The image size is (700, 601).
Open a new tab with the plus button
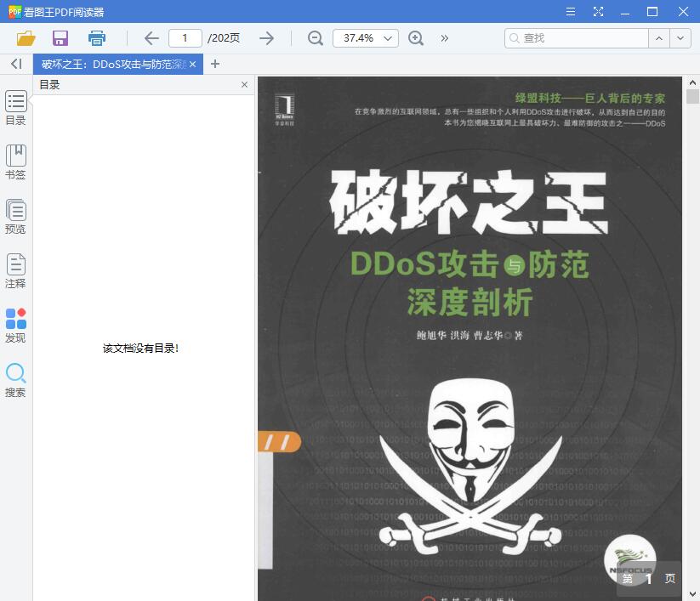coord(215,64)
